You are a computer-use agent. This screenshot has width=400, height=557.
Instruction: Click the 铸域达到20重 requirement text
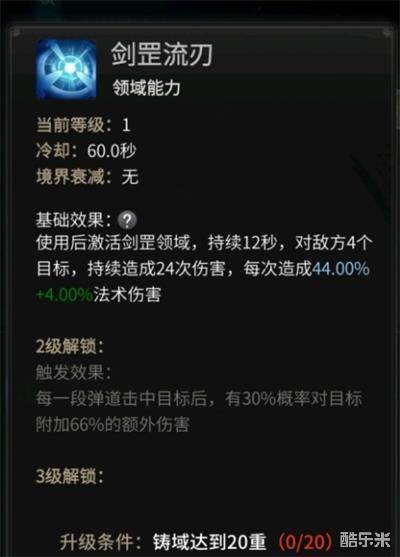point(210,542)
